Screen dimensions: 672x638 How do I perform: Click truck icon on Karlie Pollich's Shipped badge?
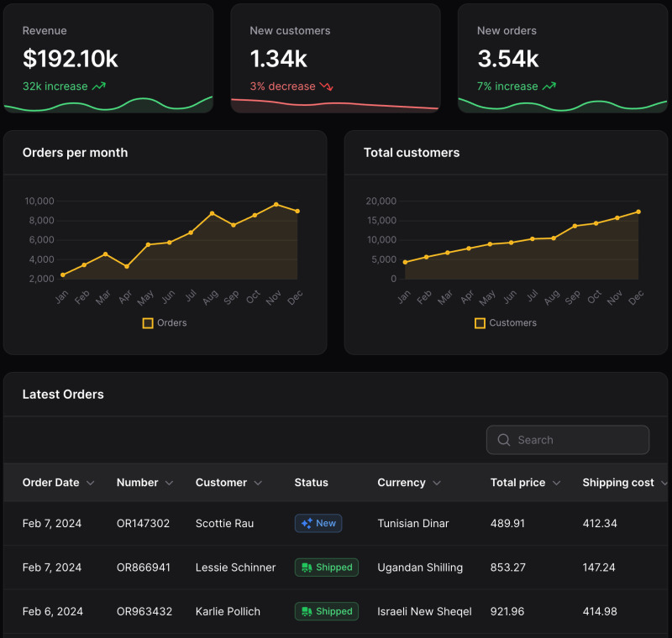click(307, 611)
